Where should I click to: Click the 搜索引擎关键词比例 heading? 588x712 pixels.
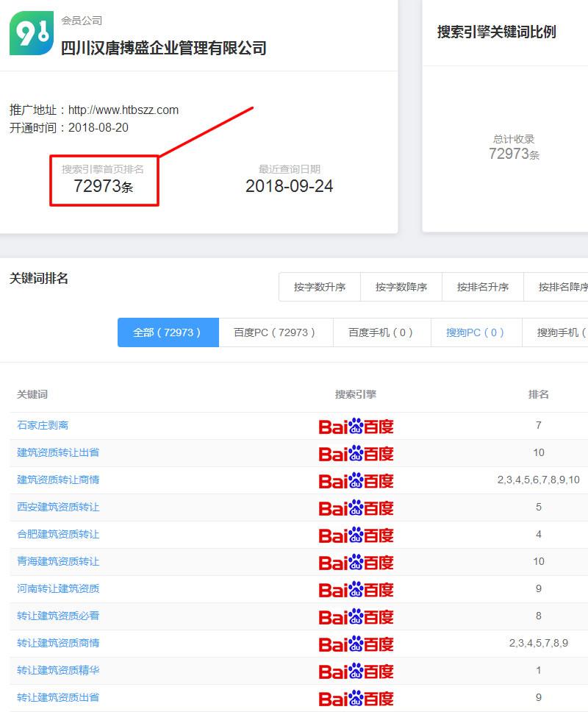pos(496,32)
